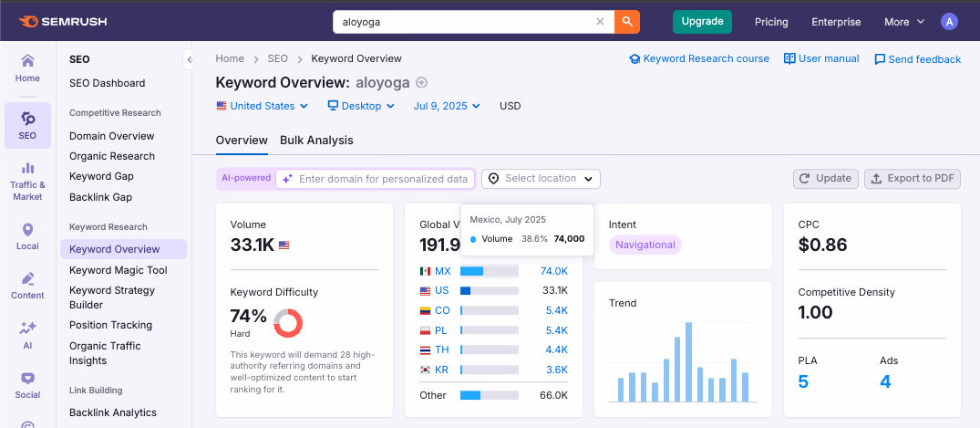Open Organic Traffic Insights
This screenshot has width=980, height=428.
(x=105, y=353)
